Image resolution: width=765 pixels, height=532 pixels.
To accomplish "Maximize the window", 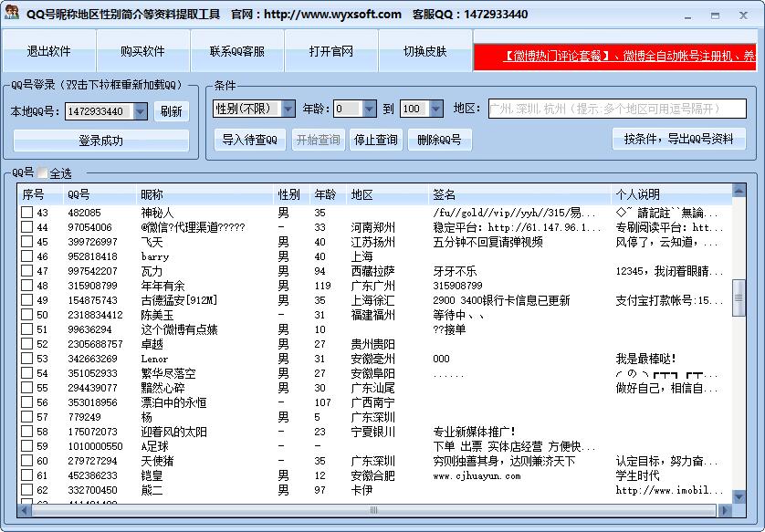I will [x=715, y=16].
